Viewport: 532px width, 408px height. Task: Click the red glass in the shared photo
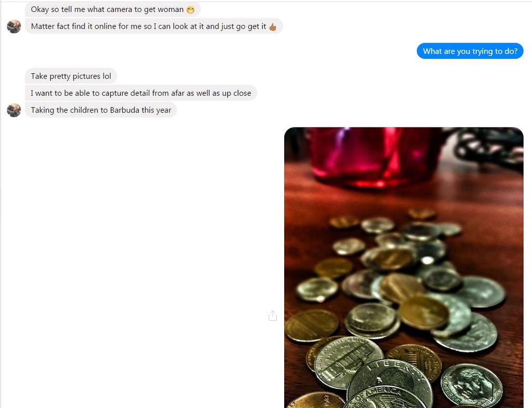[373, 156]
